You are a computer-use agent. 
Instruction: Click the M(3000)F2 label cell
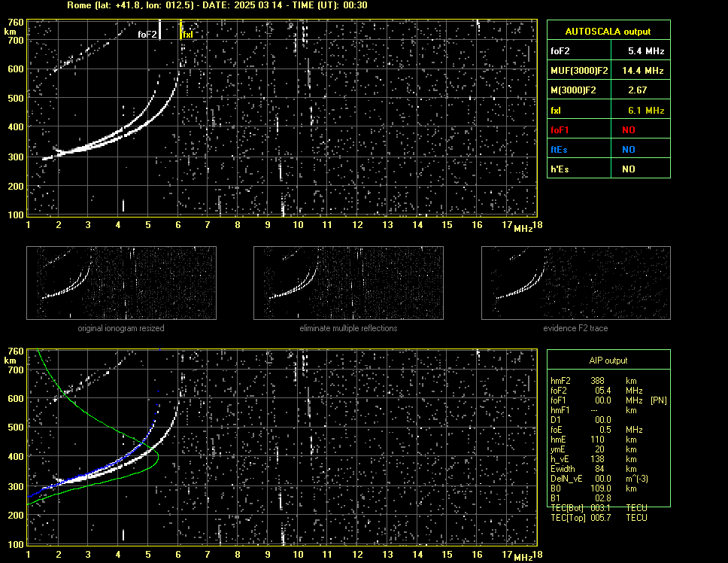click(x=579, y=90)
